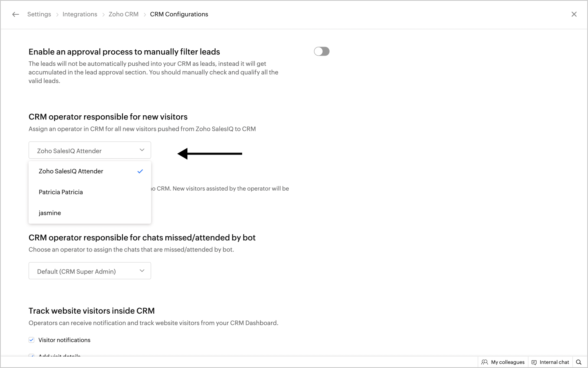Click 'CRM operator responsible for chats missed/attended' heading

(x=142, y=238)
